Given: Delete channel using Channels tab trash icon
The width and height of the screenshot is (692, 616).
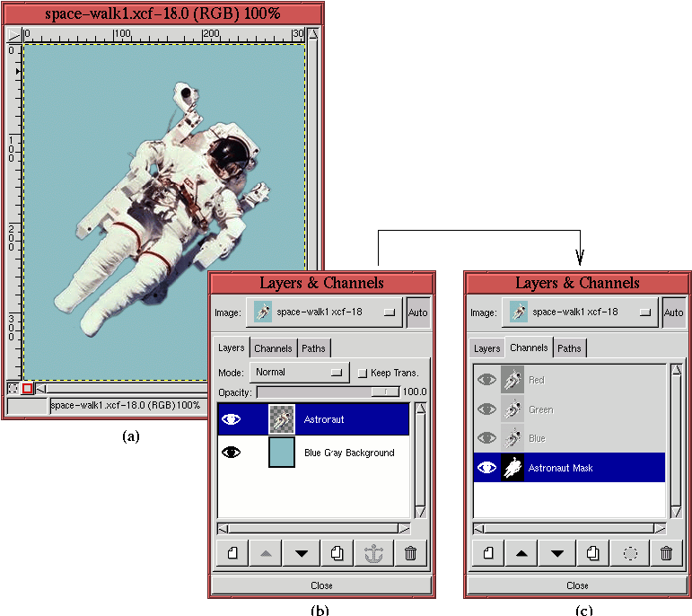Looking at the screenshot, I should point(666,553).
